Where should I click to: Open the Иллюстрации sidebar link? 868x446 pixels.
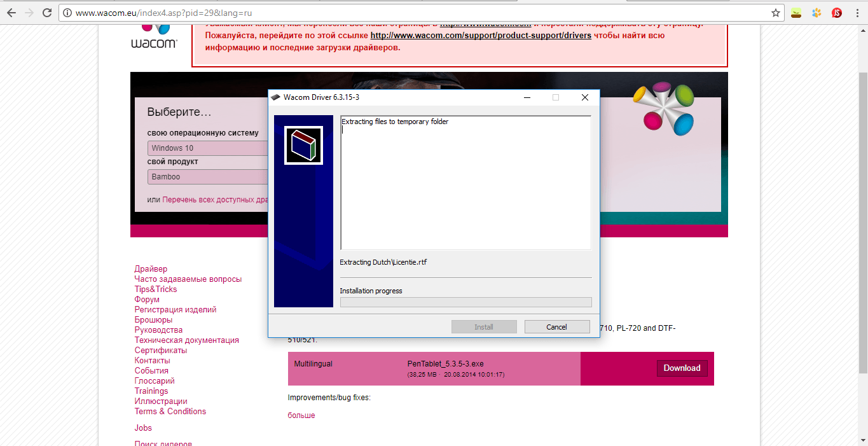(x=161, y=401)
